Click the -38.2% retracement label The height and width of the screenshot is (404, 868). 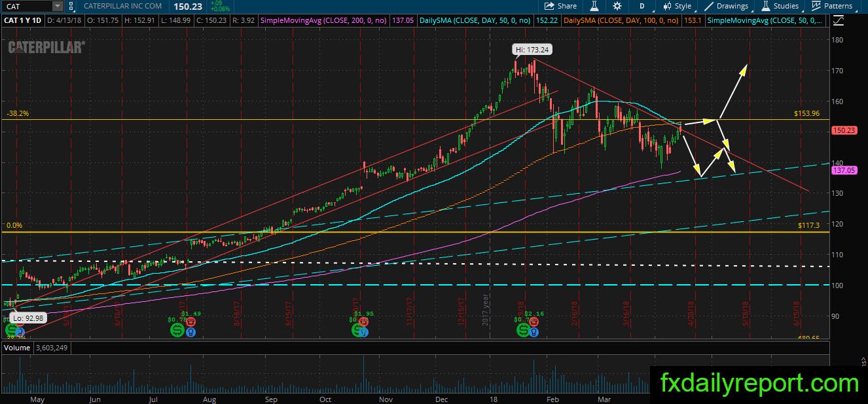tap(18, 113)
